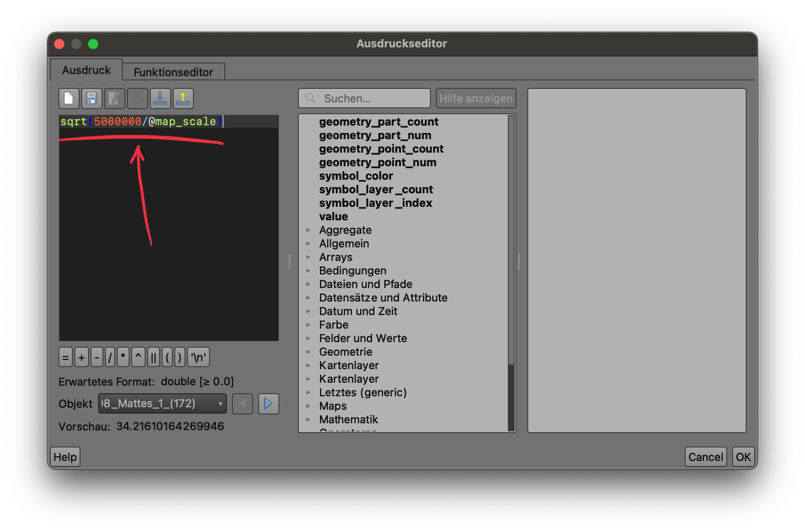805x532 pixels.
Task: Click the export user expressions icon
Action: tap(183, 99)
